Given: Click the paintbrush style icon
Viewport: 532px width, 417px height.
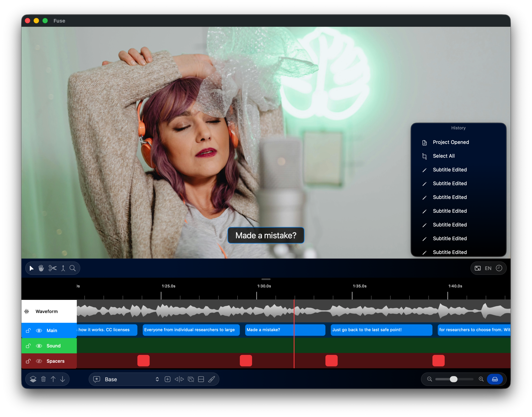Looking at the screenshot, I should tap(212, 379).
